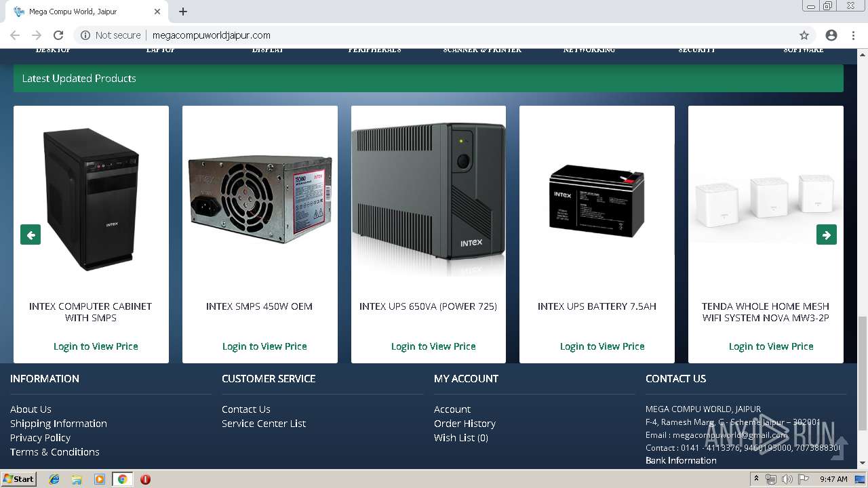
Task: Open PERIPHERALS category menu
Action: 374,50
